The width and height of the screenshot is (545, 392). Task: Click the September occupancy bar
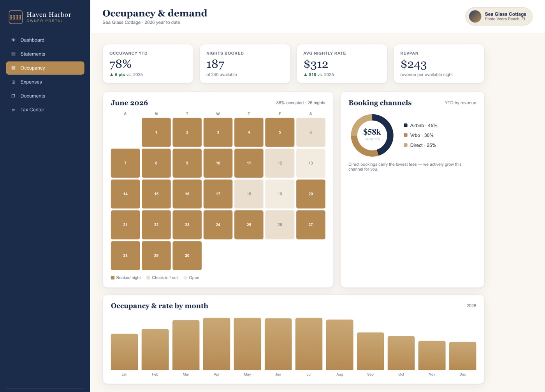point(371,351)
